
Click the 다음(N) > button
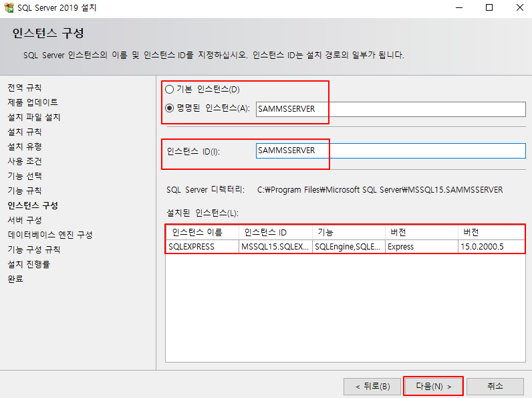pyautogui.click(x=433, y=386)
